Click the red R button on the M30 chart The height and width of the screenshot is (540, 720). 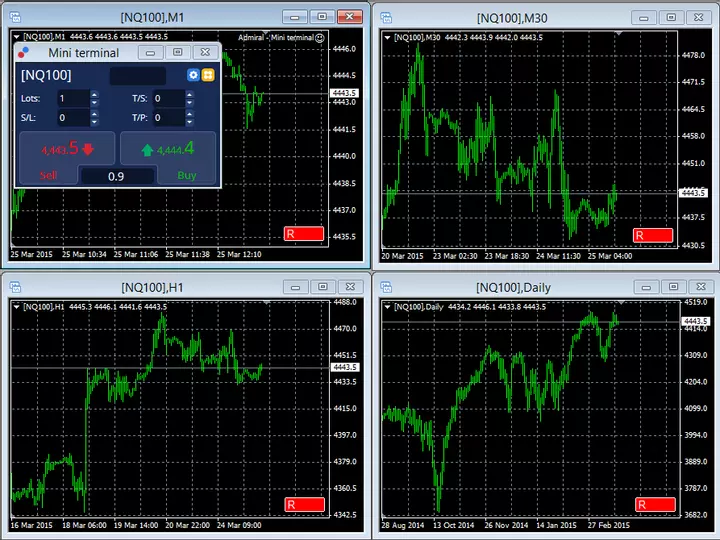[x=653, y=235]
